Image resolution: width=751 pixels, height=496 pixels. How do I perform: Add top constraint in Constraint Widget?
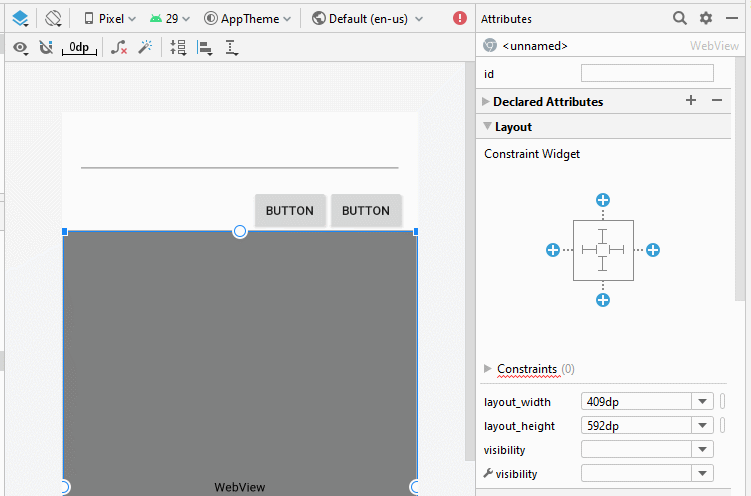click(x=603, y=200)
